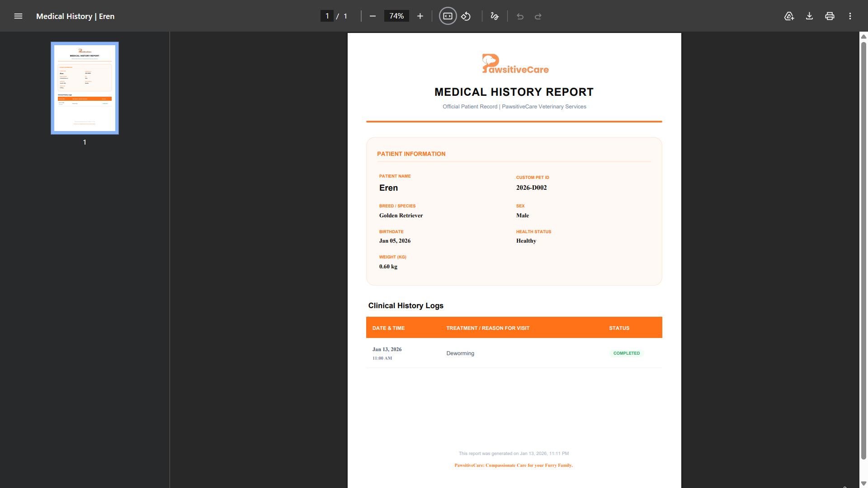Image resolution: width=868 pixels, height=488 pixels.
Task: Select the COMPLETED status badge
Action: pyautogui.click(x=626, y=353)
